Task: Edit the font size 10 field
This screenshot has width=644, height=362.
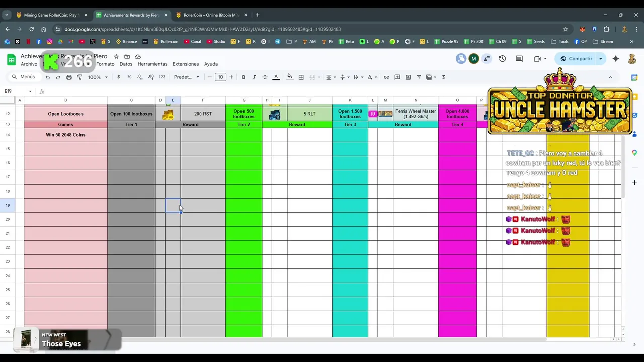Action: [x=220, y=77]
